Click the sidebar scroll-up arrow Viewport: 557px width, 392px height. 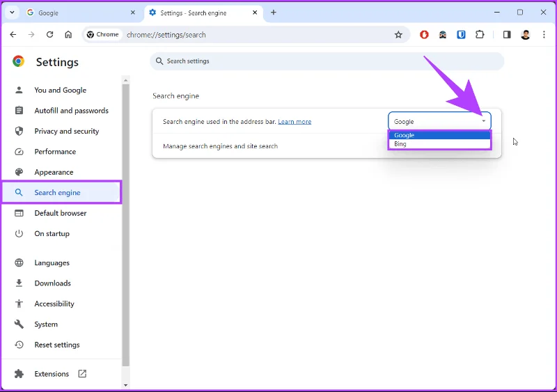point(125,81)
